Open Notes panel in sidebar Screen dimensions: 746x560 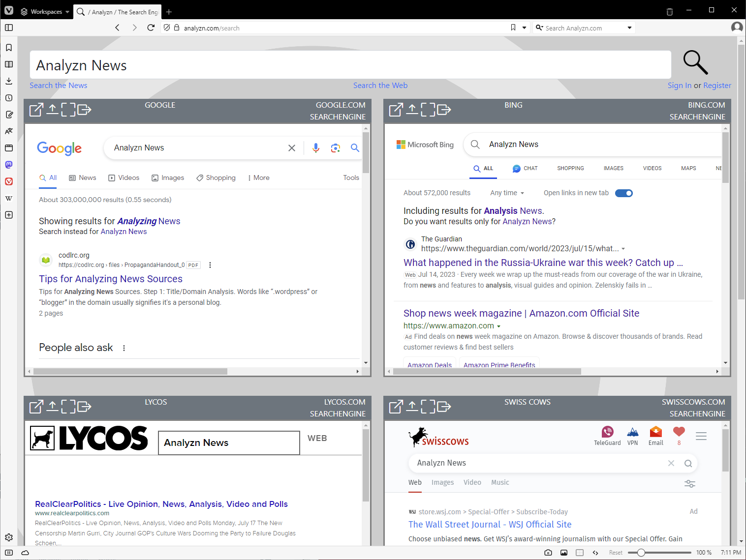tap(9, 115)
